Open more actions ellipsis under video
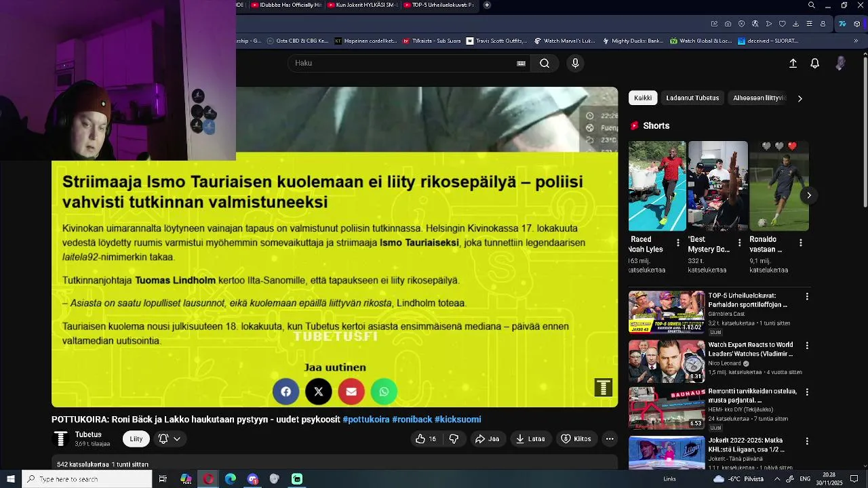Screen dimensions: 868x488 (x=610, y=439)
